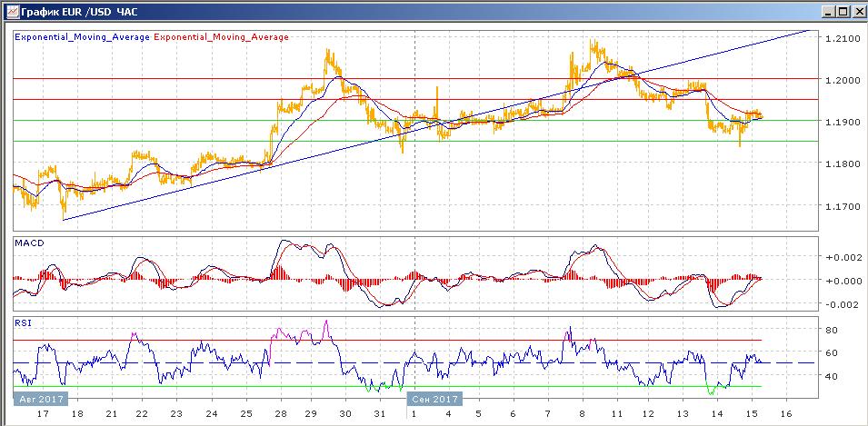Click date 14 on the time axis

coord(717,414)
